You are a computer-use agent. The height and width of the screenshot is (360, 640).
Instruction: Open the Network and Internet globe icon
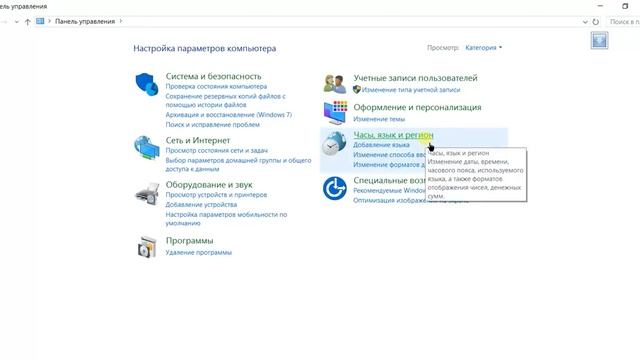[147, 148]
